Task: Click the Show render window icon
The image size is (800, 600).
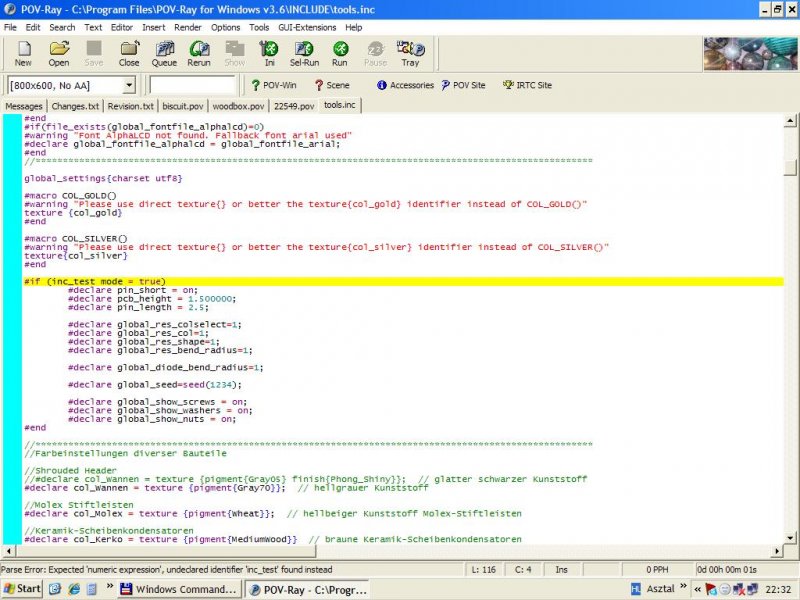Action: click(x=235, y=54)
